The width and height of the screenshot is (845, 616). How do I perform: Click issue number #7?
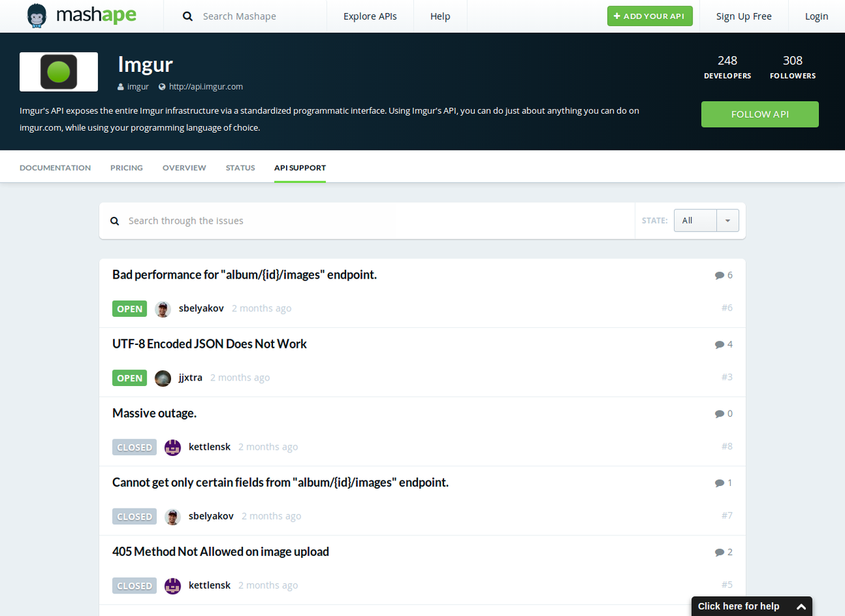pos(727,515)
